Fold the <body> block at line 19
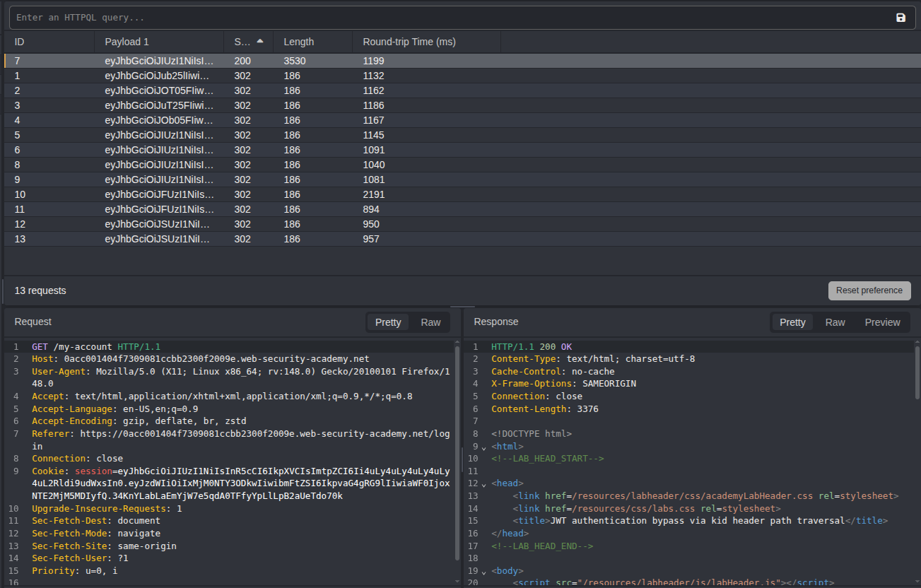The width and height of the screenshot is (921, 588). (484, 571)
